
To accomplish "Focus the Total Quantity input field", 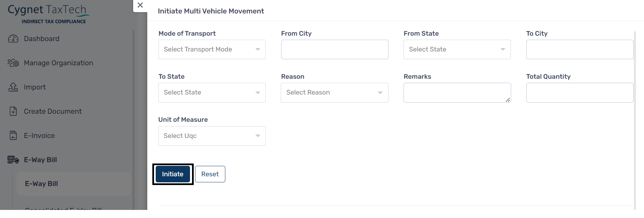I will [580, 93].
